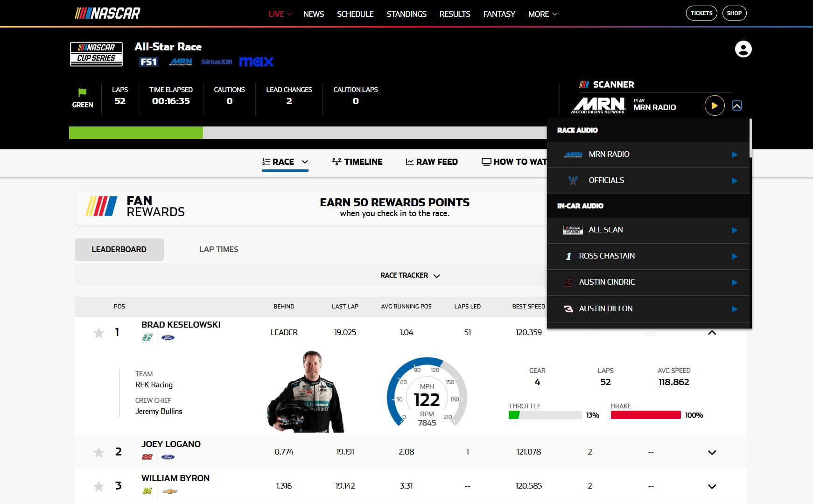Screen dimensions: 813x504
Task: Click the NASCAR Cup Series logo
Action: 97,54
